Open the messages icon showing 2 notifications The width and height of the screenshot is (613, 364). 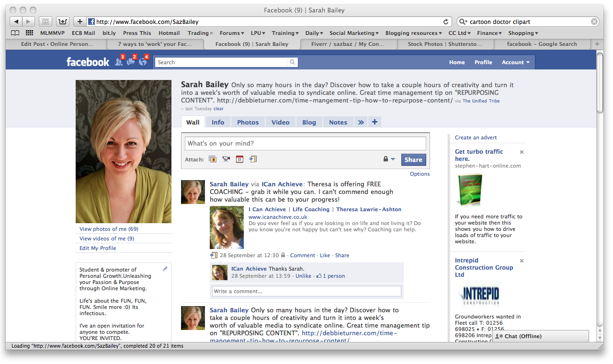[x=131, y=62]
